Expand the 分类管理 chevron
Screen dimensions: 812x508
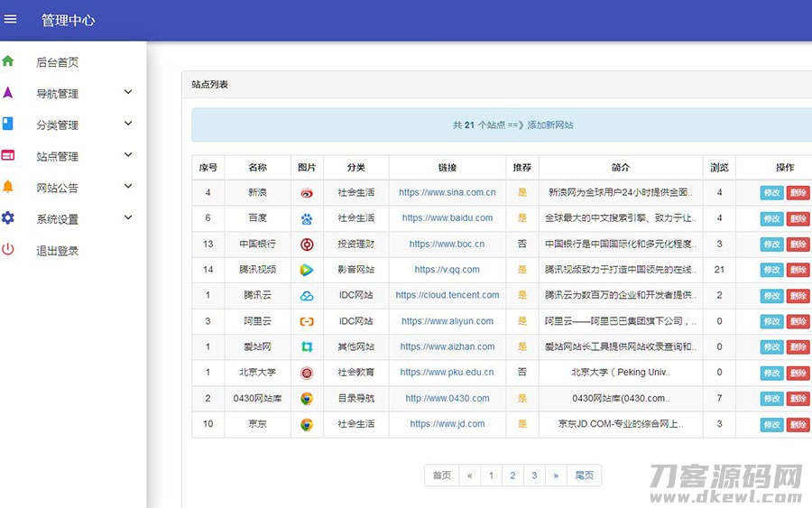tap(128, 124)
